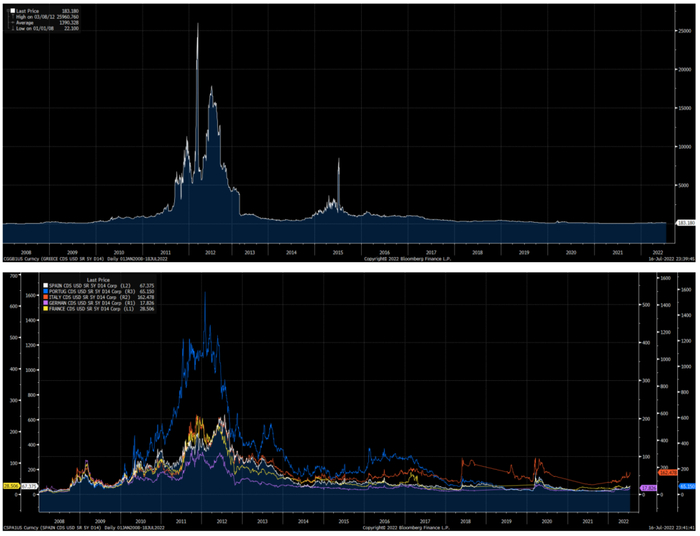This screenshot has height=536, width=700.
Task: Click the 183.180 last-price tag on Greece chart
Action: [x=686, y=222]
